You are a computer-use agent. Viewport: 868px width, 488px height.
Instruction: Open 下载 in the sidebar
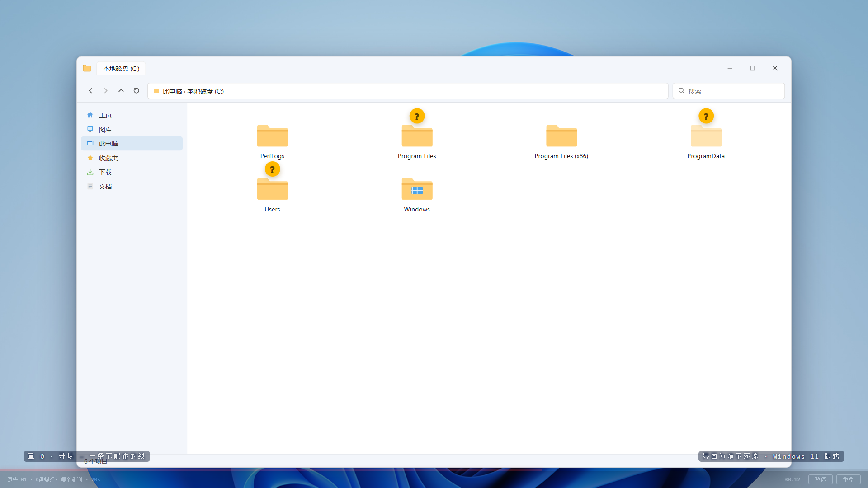[x=132, y=172]
